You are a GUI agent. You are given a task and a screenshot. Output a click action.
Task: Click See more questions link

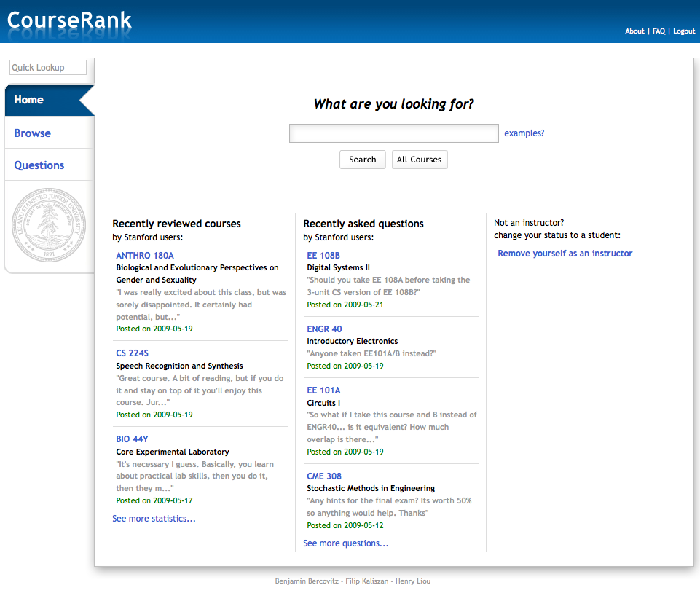tap(345, 543)
